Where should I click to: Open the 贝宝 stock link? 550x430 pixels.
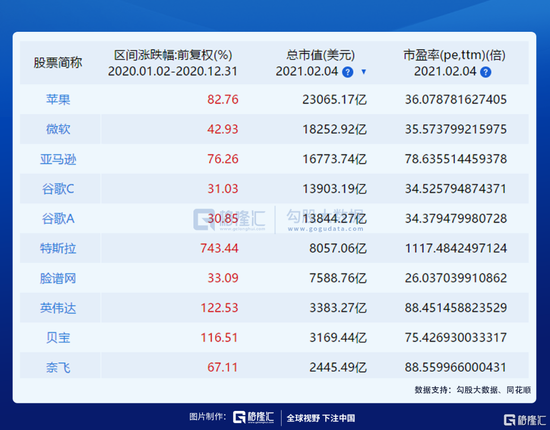point(58,338)
